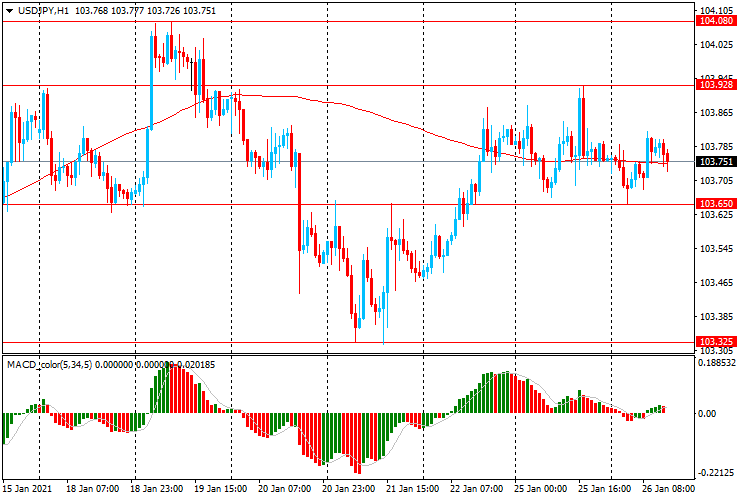The height and width of the screenshot is (500, 740).
Task: Click the 103.785 price scale value
Action: coord(716,147)
